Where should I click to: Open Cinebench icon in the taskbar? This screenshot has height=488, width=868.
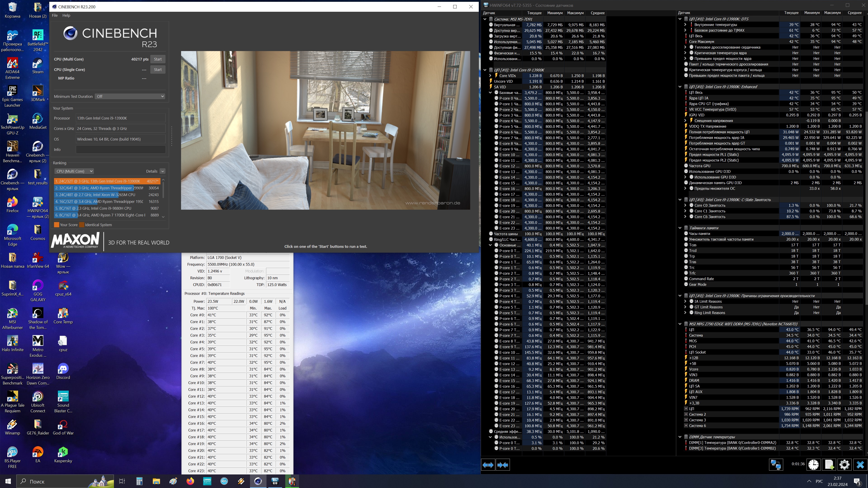point(258,481)
